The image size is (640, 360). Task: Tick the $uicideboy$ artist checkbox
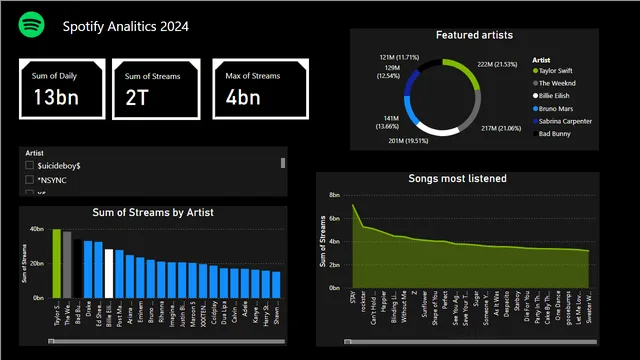29,165
